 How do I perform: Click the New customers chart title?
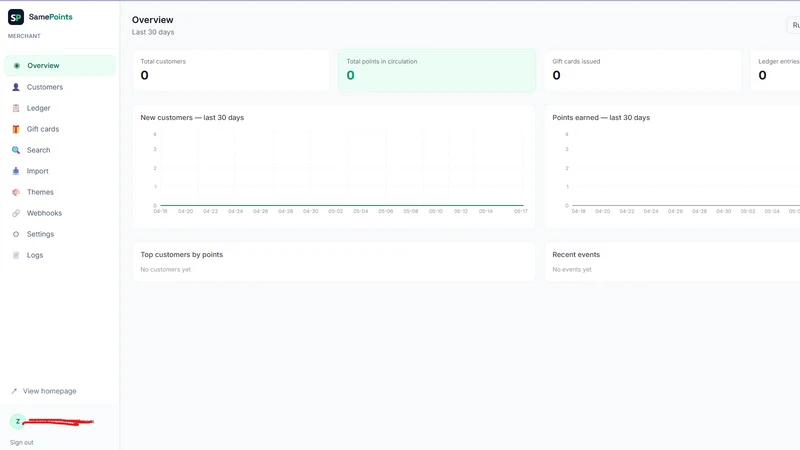pyautogui.click(x=192, y=117)
